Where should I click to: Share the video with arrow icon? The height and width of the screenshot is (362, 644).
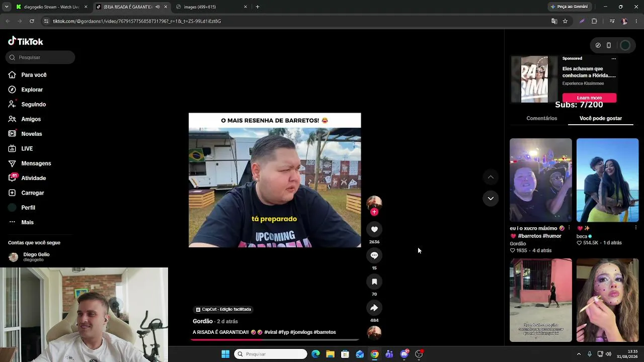(374, 308)
